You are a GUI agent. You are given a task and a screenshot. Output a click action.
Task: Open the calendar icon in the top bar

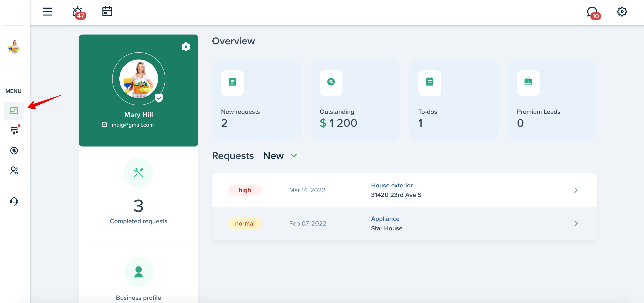(107, 12)
